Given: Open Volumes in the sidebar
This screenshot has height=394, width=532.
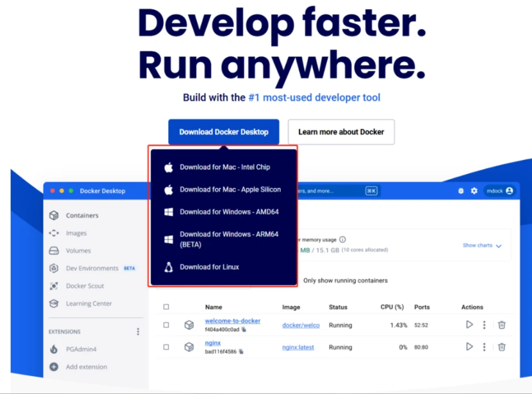Looking at the screenshot, I should tap(79, 250).
